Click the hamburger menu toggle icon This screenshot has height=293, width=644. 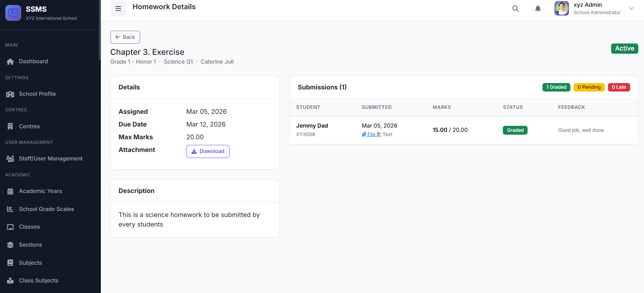pyautogui.click(x=118, y=8)
